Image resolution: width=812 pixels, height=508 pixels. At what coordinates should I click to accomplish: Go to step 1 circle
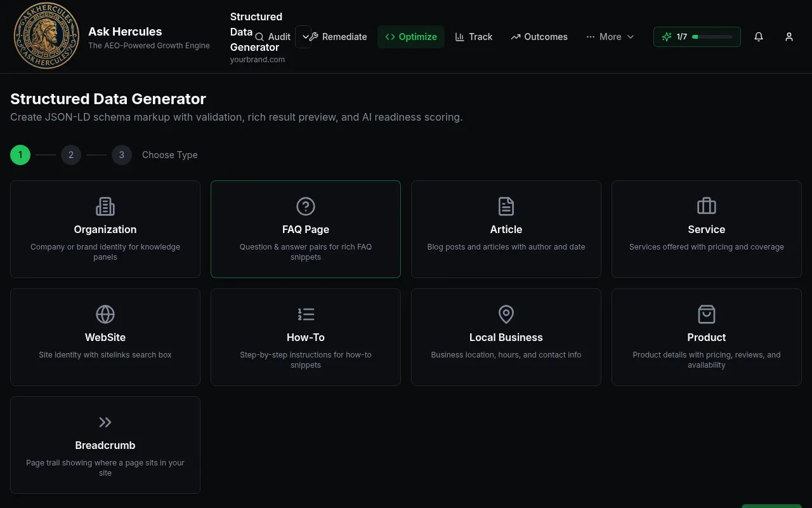pyautogui.click(x=20, y=155)
